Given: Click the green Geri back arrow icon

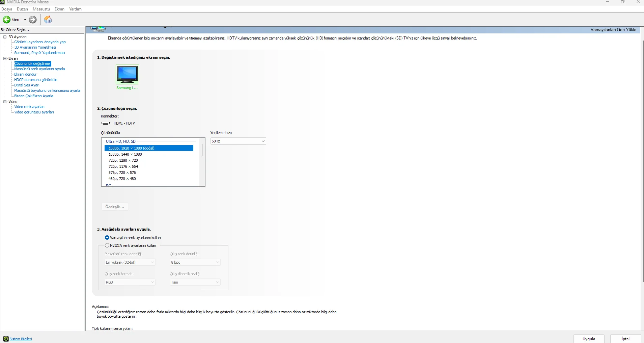Looking at the screenshot, I should (6, 20).
